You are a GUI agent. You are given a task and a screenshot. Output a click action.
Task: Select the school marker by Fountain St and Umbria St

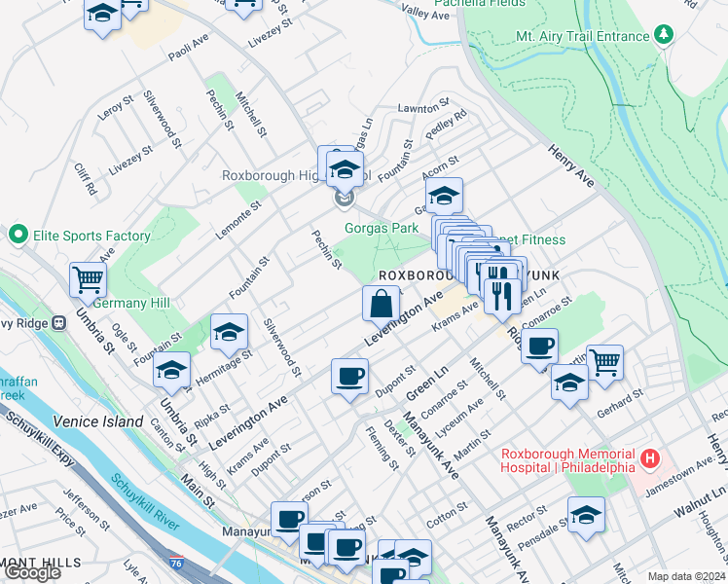[x=171, y=370]
